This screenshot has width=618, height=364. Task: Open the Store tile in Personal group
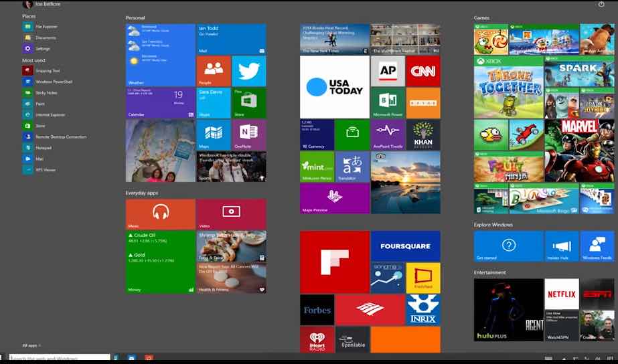pyautogui.click(x=249, y=103)
